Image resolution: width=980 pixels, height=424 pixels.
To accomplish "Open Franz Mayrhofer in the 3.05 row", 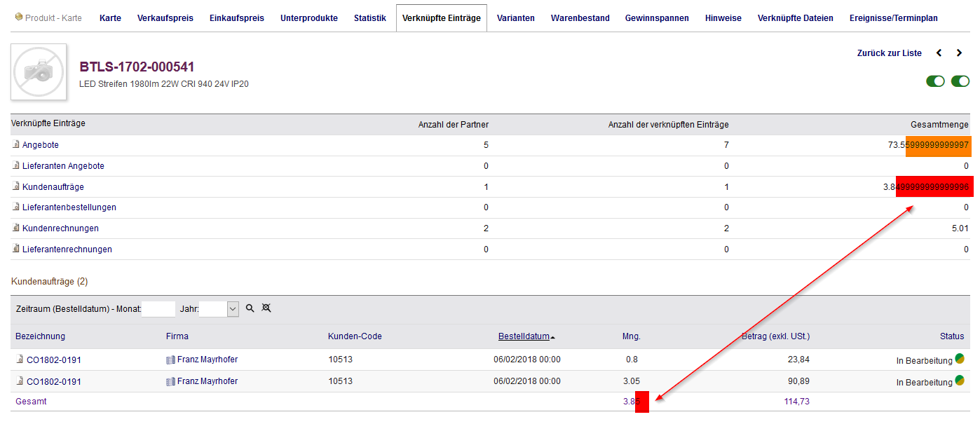I will point(207,381).
